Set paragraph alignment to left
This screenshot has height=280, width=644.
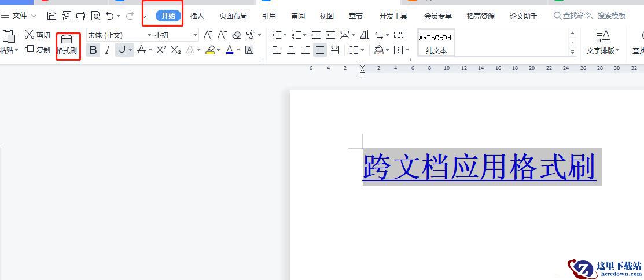tap(277, 50)
